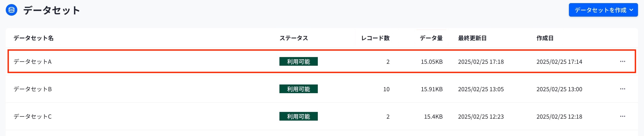Screen dimensions: 644x136
Task: Click the blue database icon beside データセット title
Action: click(x=12, y=10)
